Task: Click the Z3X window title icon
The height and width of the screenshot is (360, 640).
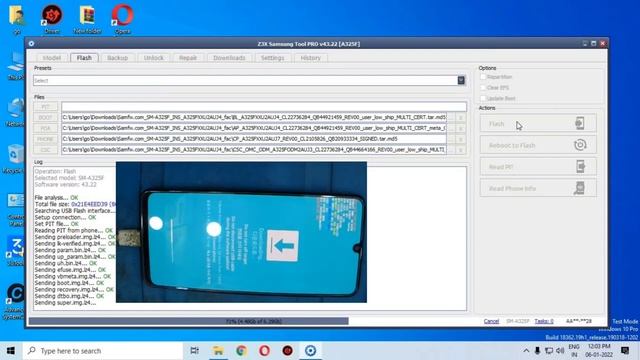Action: [31, 43]
